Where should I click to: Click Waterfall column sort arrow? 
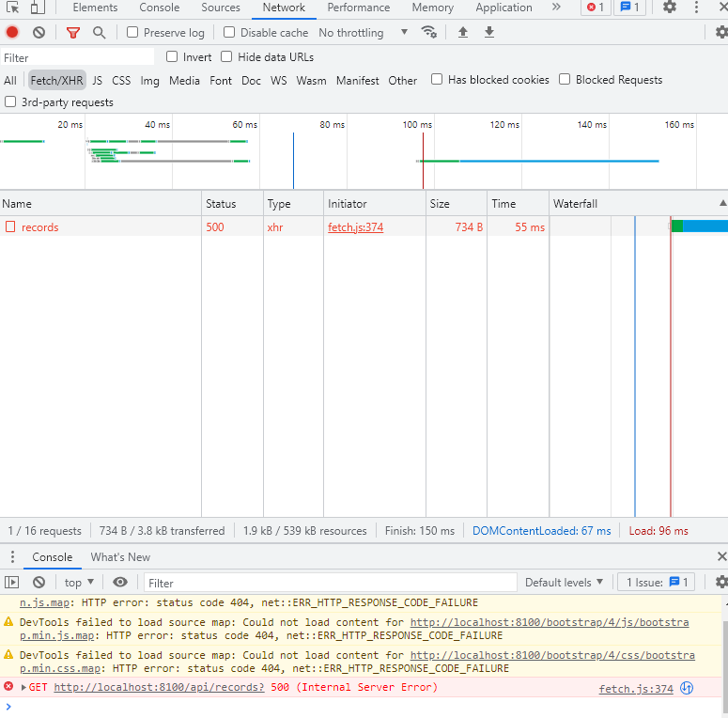coord(723,203)
